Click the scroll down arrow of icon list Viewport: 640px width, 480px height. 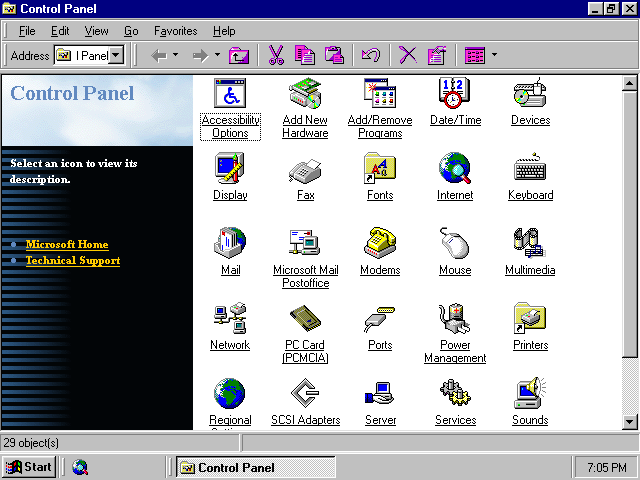pyautogui.click(x=630, y=422)
